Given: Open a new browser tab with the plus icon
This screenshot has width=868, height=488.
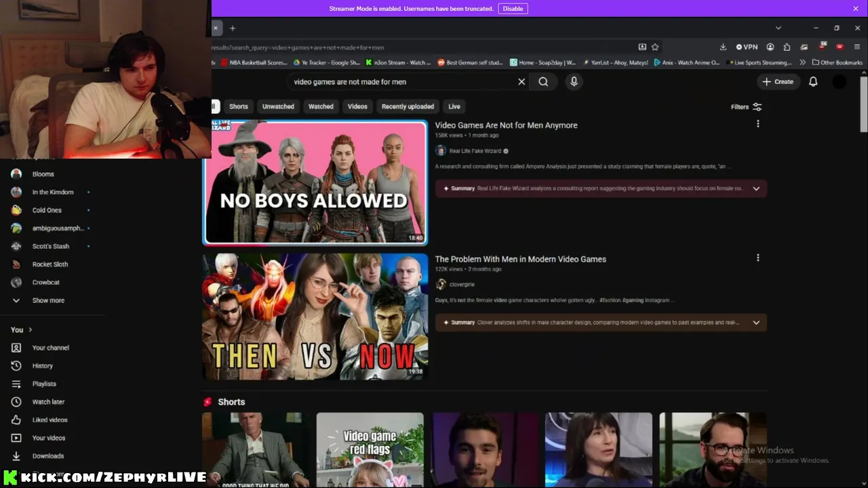Looking at the screenshot, I should (x=232, y=28).
